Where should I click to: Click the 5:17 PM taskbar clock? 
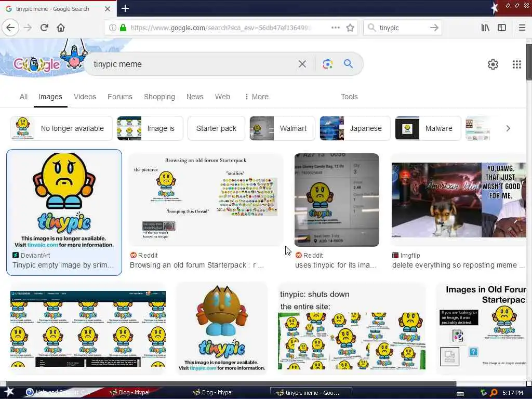coord(513,393)
